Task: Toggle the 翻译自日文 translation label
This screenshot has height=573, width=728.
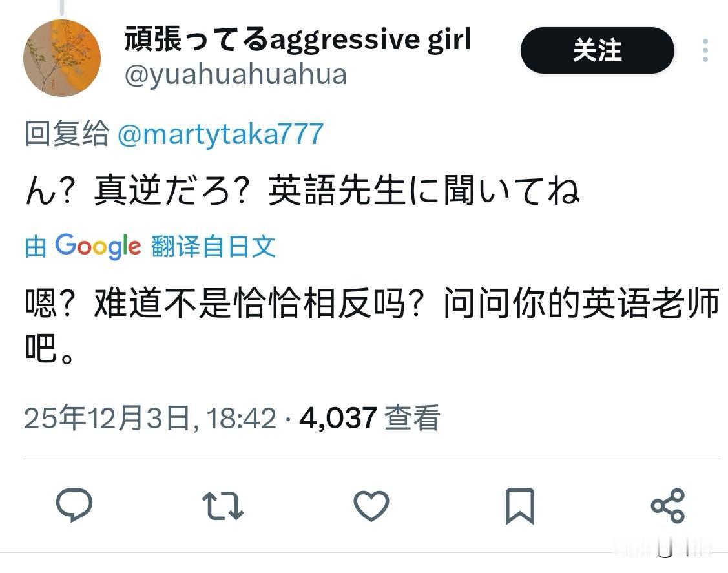Action: [213, 246]
